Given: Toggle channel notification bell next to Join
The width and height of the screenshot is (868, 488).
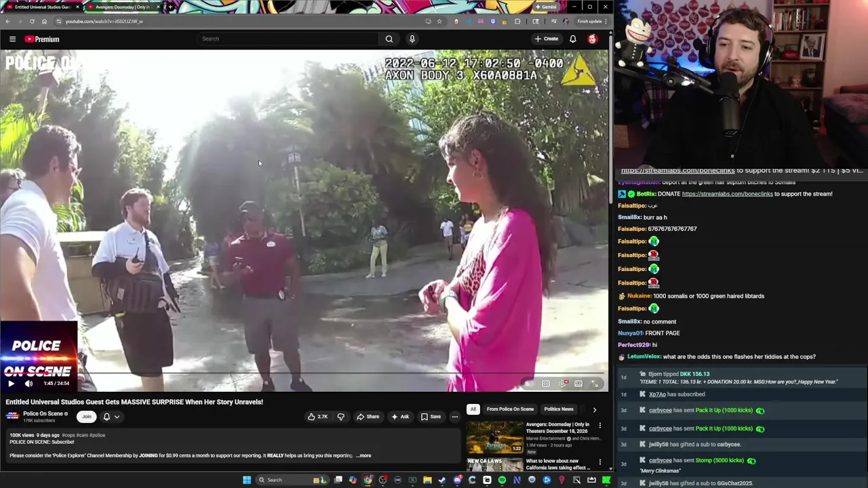Looking at the screenshot, I should tap(106, 417).
